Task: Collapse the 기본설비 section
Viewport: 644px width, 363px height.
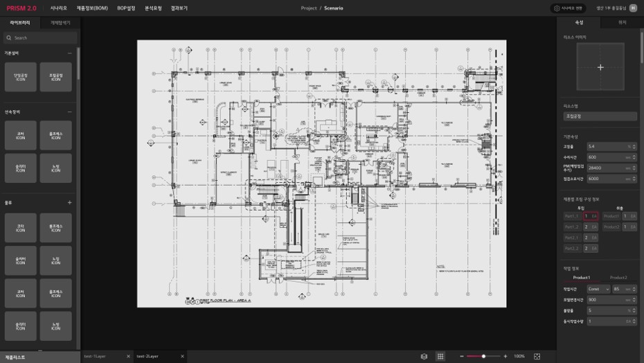Action: (x=69, y=53)
